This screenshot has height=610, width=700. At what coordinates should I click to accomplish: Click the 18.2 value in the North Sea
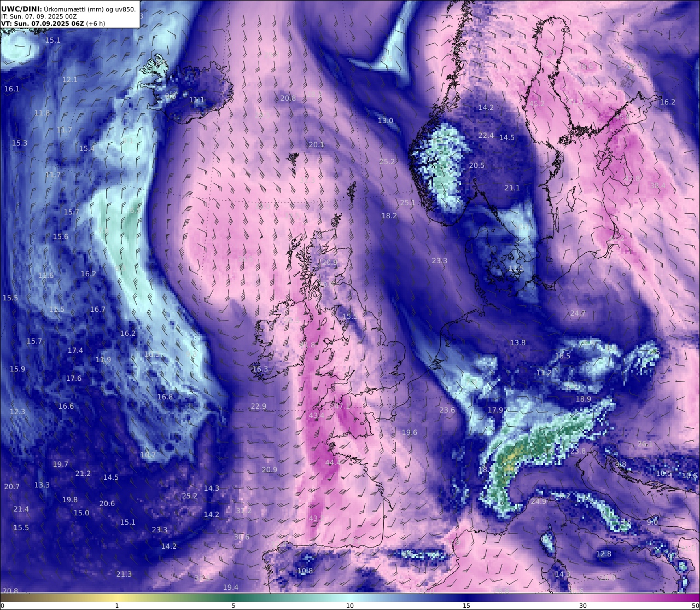389,216
